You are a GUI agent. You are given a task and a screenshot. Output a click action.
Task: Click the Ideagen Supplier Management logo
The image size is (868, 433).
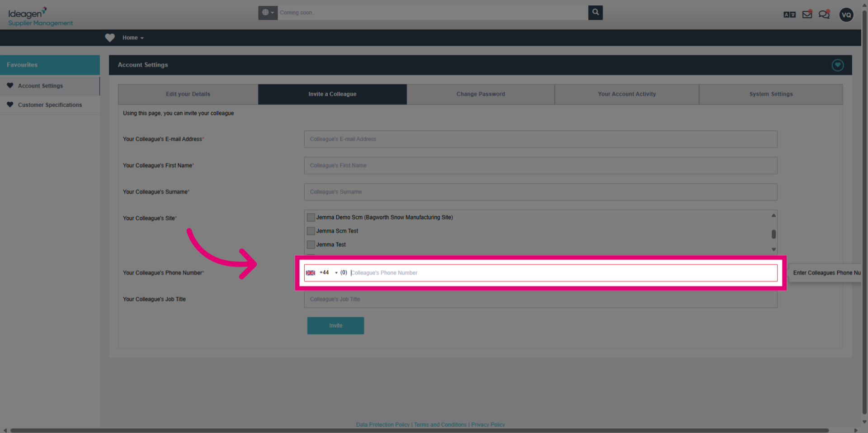[40, 17]
